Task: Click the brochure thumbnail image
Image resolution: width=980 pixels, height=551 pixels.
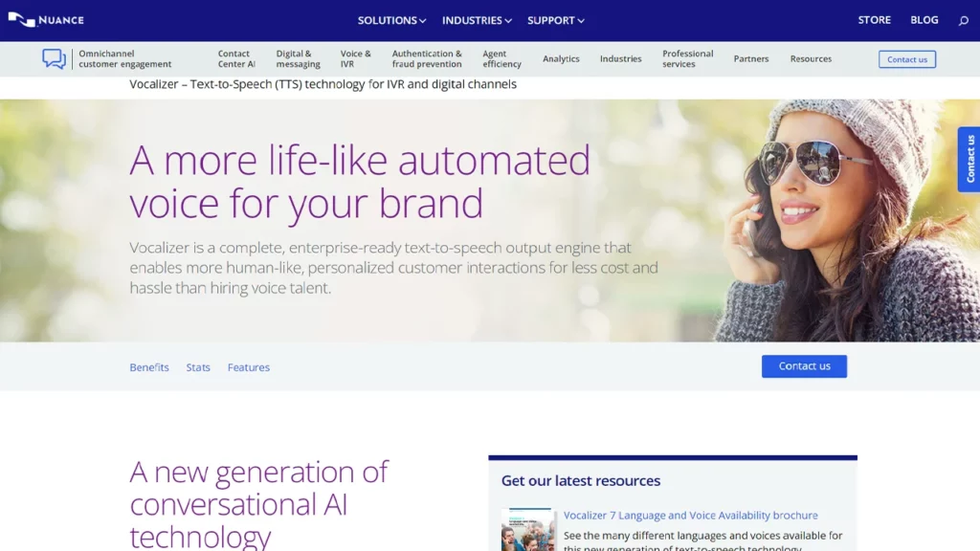Action: 527,531
